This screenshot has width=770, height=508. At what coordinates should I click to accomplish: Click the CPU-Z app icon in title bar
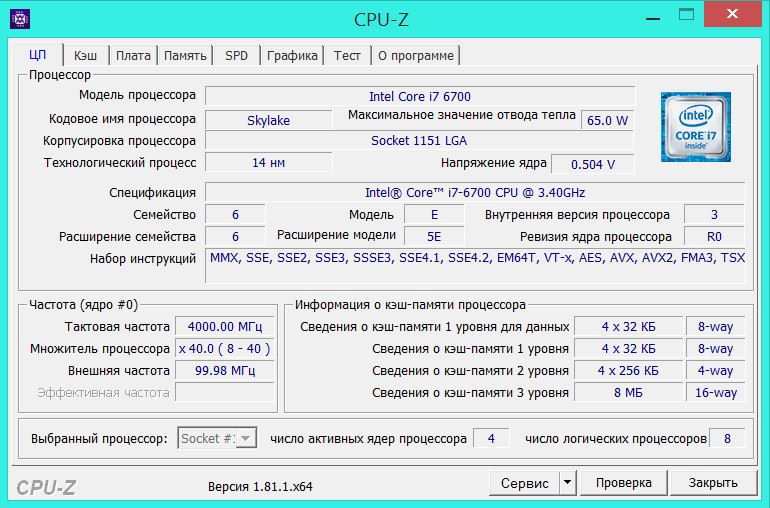pos(19,17)
